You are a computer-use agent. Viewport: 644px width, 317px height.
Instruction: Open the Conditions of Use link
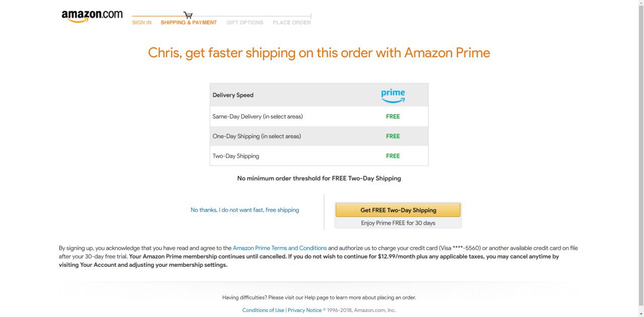(x=263, y=310)
